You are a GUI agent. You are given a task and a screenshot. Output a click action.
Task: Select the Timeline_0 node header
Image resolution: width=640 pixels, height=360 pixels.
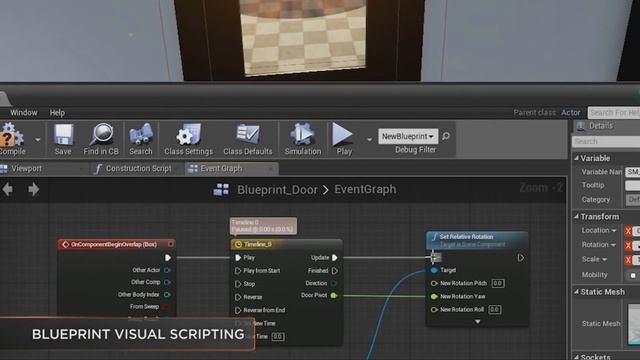(286, 244)
